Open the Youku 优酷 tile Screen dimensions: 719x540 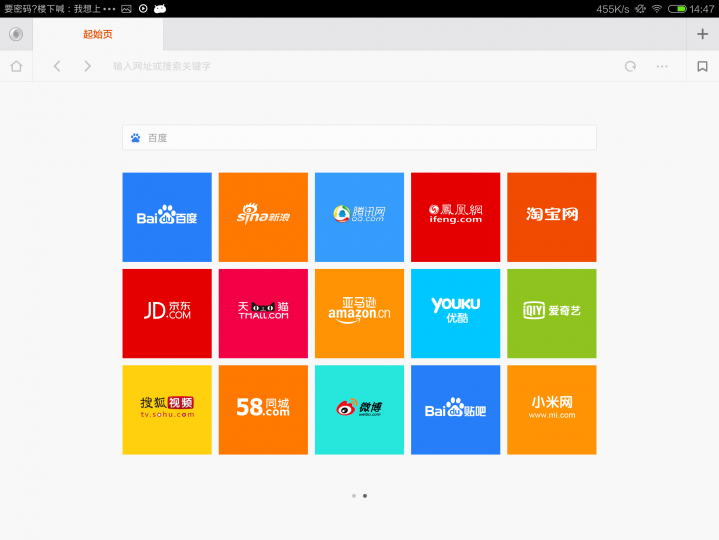pyautogui.click(x=455, y=314)
